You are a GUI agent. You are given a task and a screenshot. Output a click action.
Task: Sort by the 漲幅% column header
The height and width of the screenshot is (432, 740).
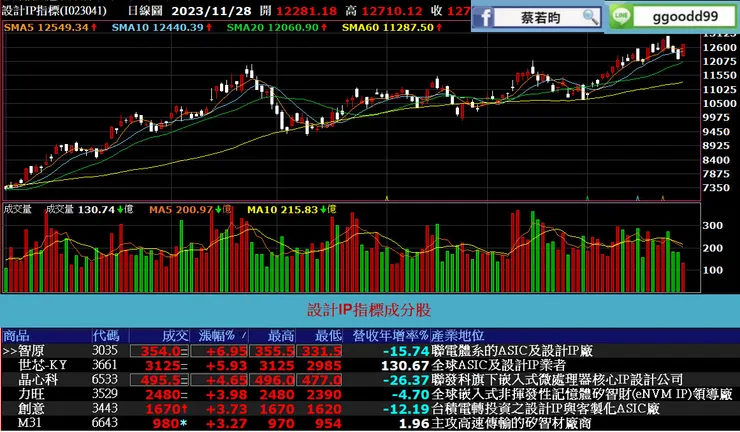click(217, 336)
